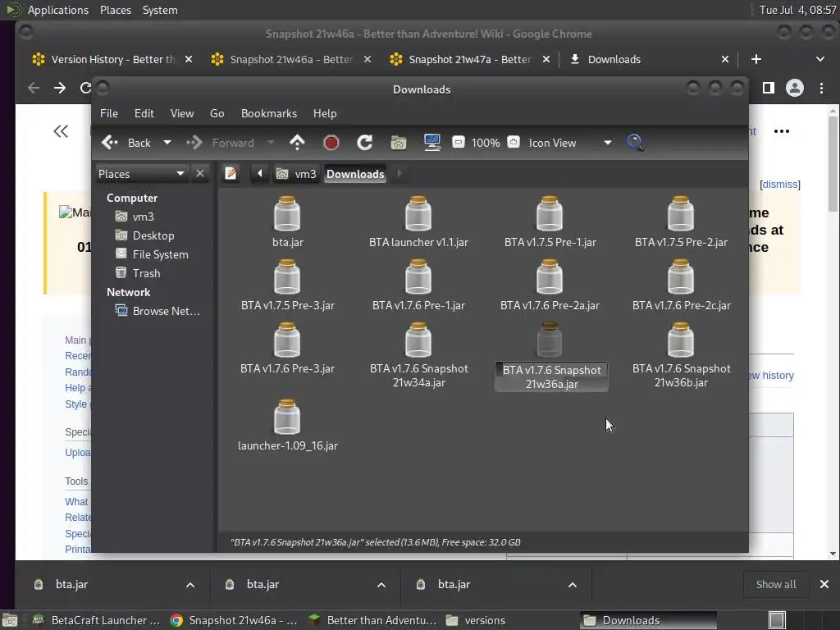Expand options for first bta.jar download
840x630 pixels.
point(189,585)
